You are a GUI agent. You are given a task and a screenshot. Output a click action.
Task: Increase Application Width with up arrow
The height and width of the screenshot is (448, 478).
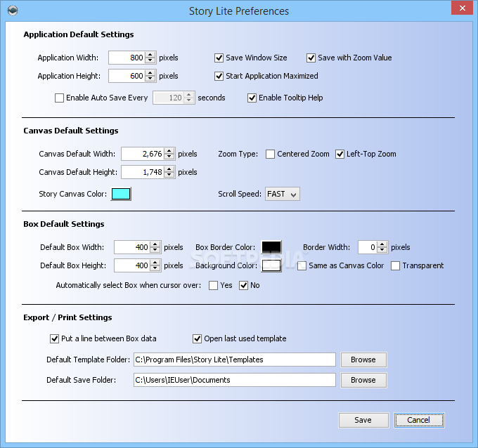[x=150, y=55]
